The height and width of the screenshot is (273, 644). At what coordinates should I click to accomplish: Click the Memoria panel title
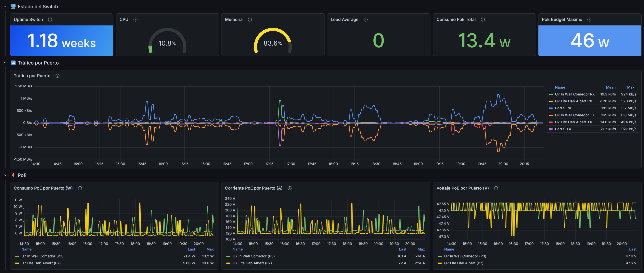(234, 20)
